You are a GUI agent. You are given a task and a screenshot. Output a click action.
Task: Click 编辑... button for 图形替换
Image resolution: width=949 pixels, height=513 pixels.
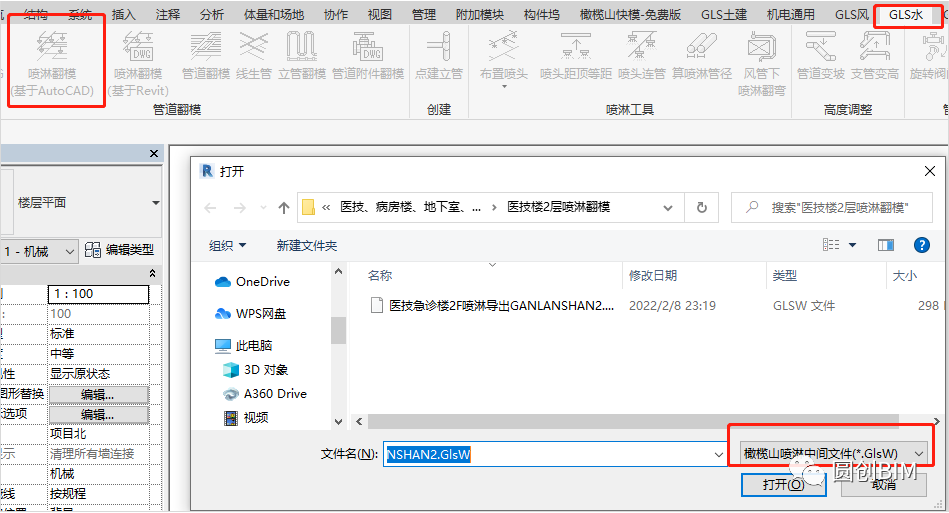coord(98,394)
